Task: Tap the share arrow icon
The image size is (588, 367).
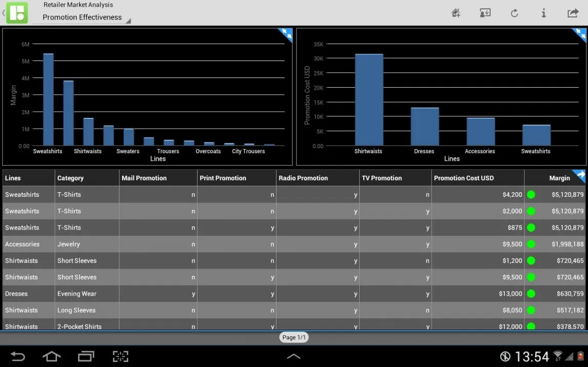Action: coord(573,13)
